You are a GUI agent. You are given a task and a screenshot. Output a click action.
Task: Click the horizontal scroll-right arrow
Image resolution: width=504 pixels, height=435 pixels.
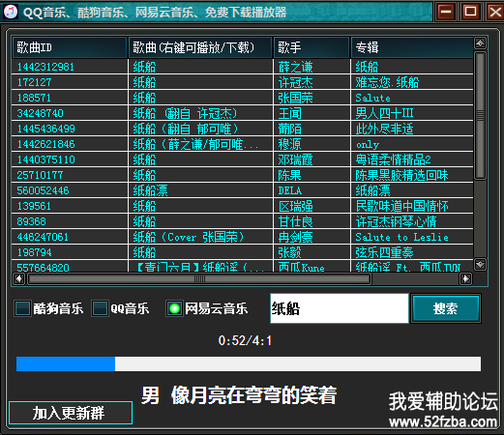(x=465, y=278)
